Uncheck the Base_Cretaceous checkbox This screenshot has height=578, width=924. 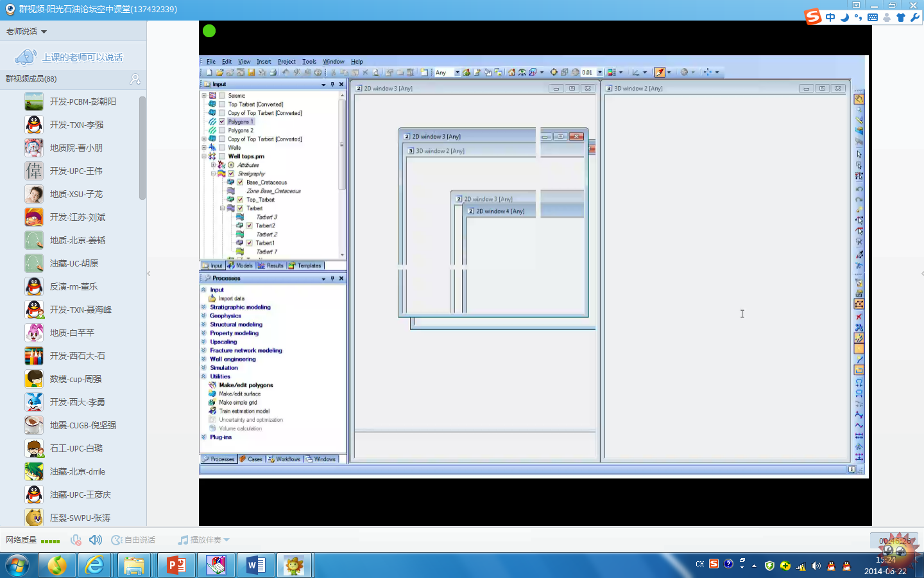click(240, 182)
